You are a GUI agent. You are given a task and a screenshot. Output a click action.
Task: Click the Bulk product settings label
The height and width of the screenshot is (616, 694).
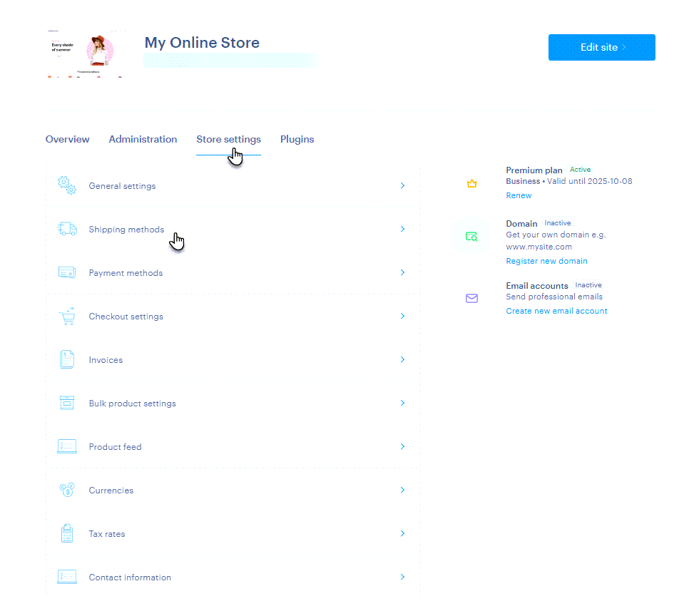133,404
